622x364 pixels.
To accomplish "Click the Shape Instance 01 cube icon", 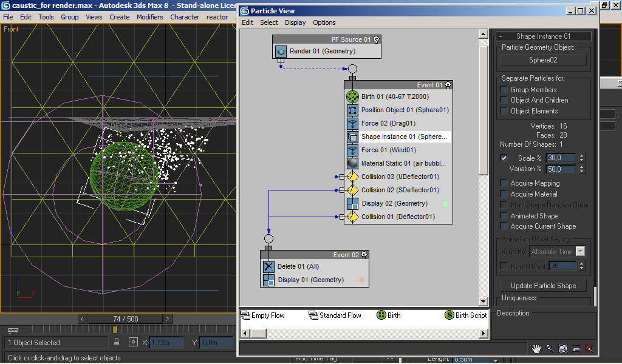I will coord(352,136).
